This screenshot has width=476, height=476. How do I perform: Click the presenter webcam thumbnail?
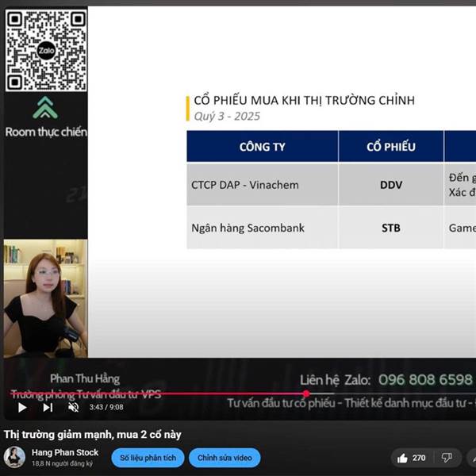(x=45, y=298)
